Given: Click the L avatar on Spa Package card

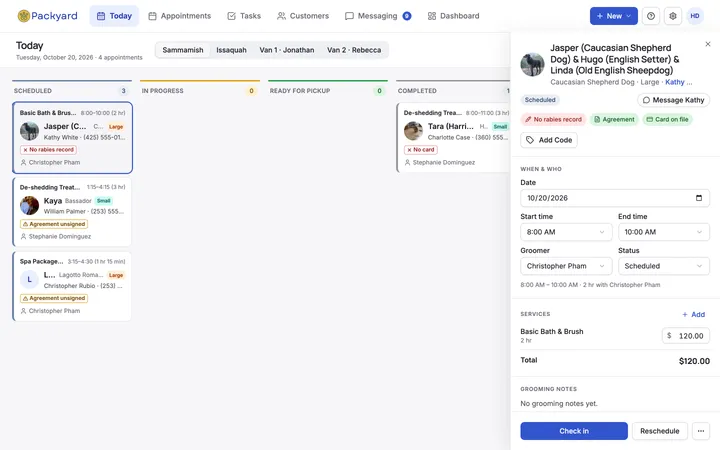Looking at the screenshot, I should point(29,279).
